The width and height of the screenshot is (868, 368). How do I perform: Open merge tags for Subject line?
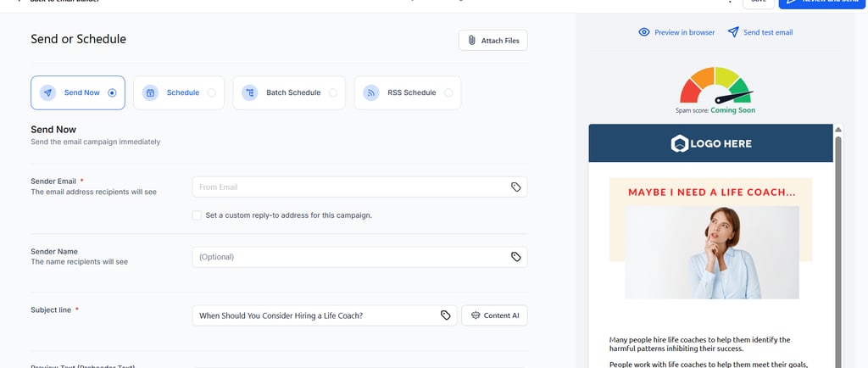446,315
